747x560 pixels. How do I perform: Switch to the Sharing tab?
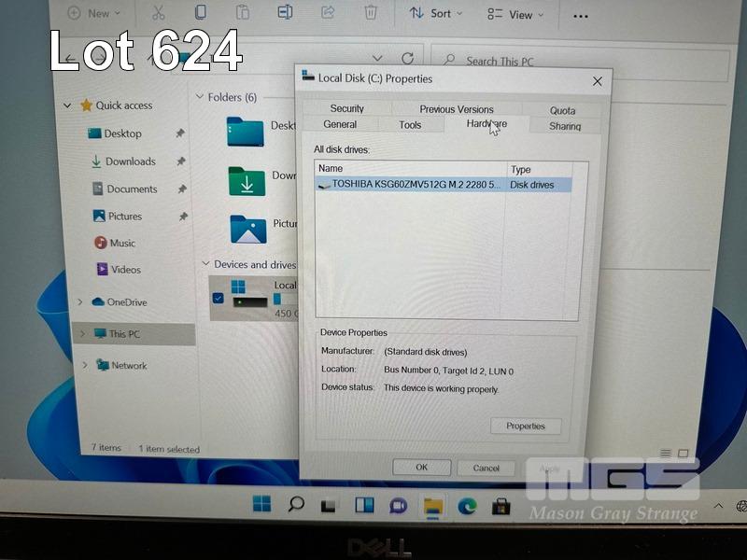[x=564, y=126]
